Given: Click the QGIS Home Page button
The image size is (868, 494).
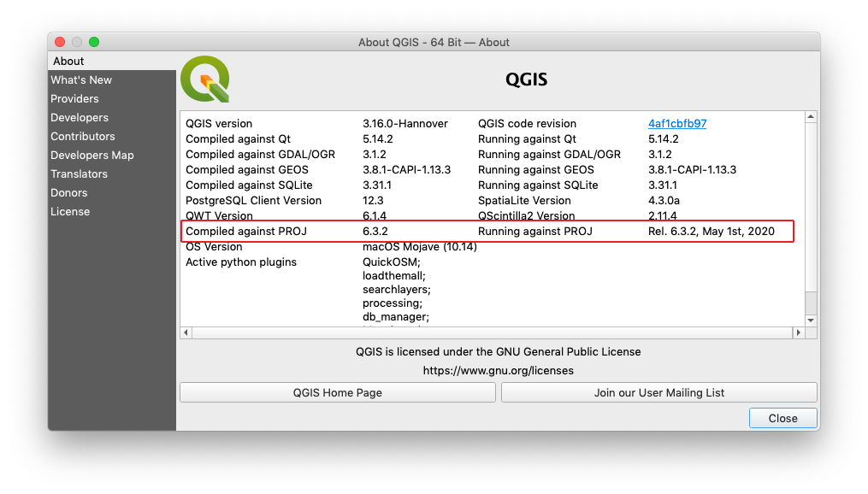Looking at the screenshot, I should [337, 391].
